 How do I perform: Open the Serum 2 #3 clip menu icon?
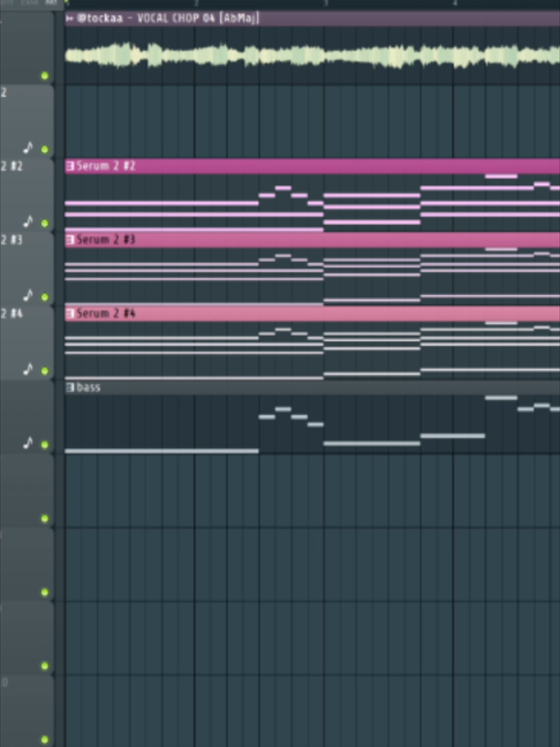coord(70,240)
